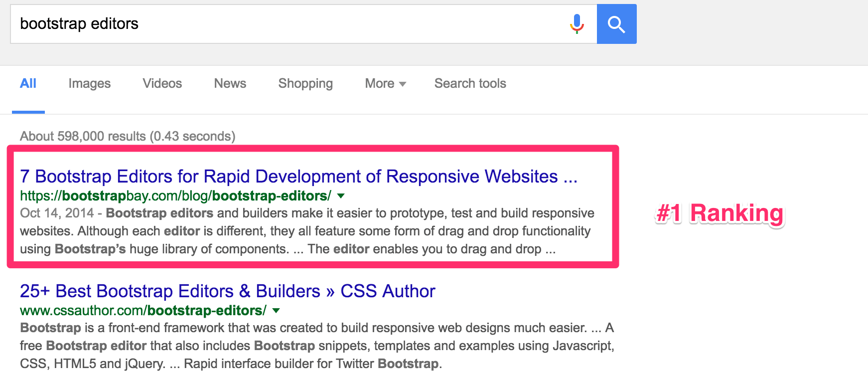868x389 pixels.
Task: Open the News results tab
Action: coord(230,83)
